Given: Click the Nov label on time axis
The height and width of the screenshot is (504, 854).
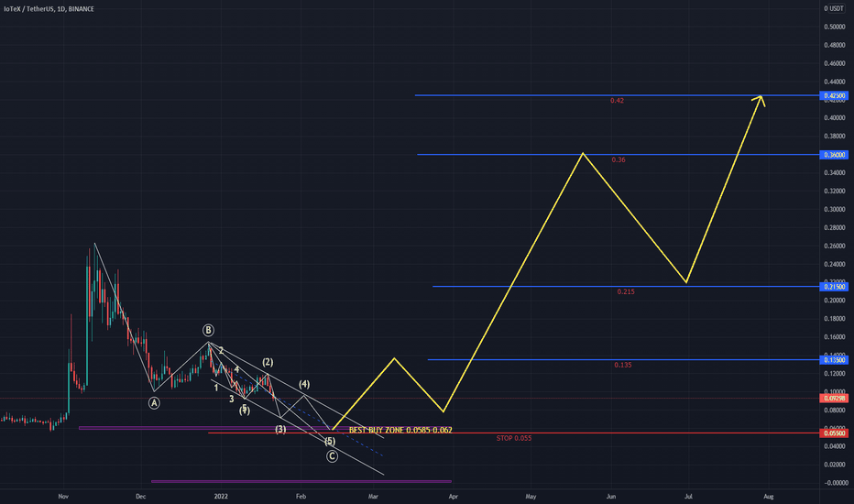Looking at the screenshot, I should [x=63, y=497].
